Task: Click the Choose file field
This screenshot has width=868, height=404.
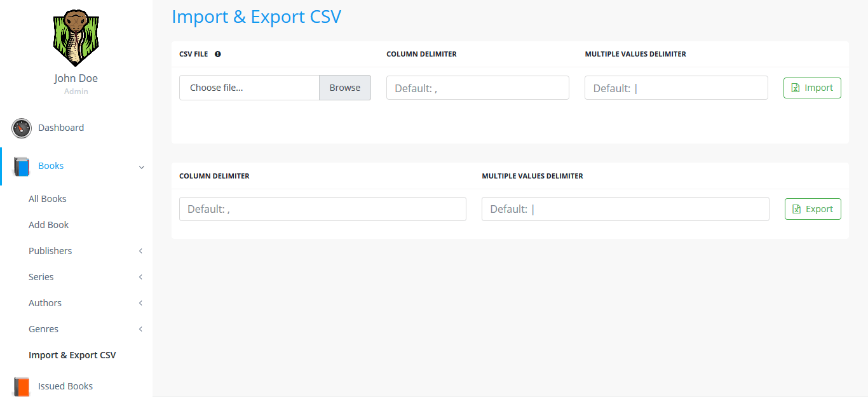Action: 249,88
